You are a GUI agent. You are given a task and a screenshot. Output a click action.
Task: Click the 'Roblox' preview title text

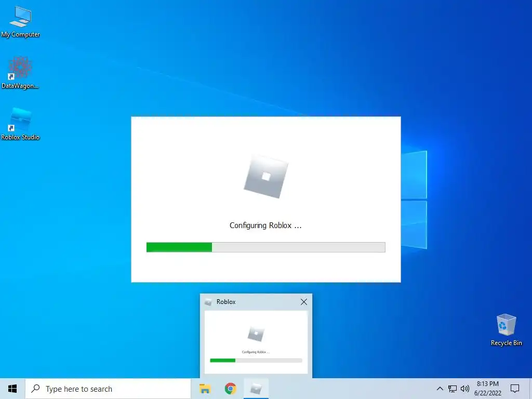[x=226, y=302]
